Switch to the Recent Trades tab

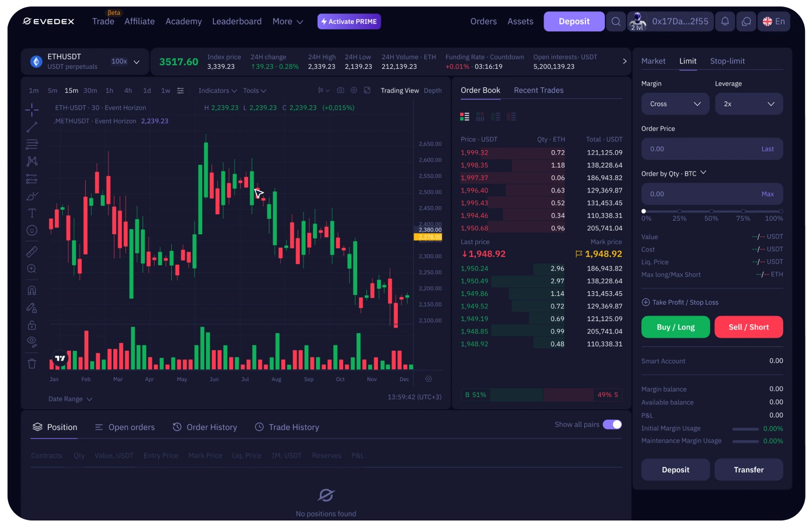[x=538, y=91]
